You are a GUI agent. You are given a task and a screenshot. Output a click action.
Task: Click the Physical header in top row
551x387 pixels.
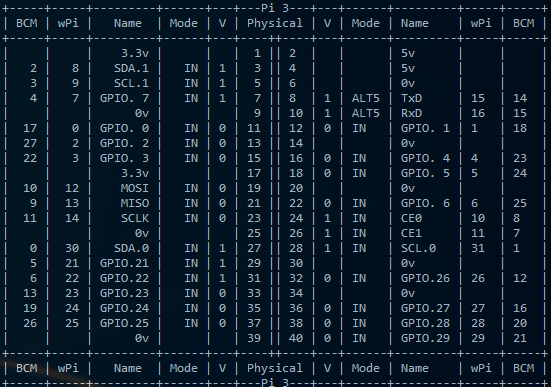coord(275,23)
